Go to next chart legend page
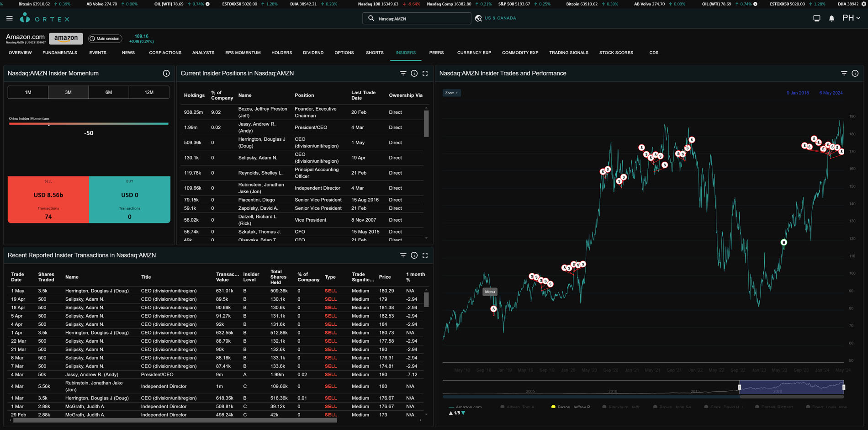 tap(463, 413)
